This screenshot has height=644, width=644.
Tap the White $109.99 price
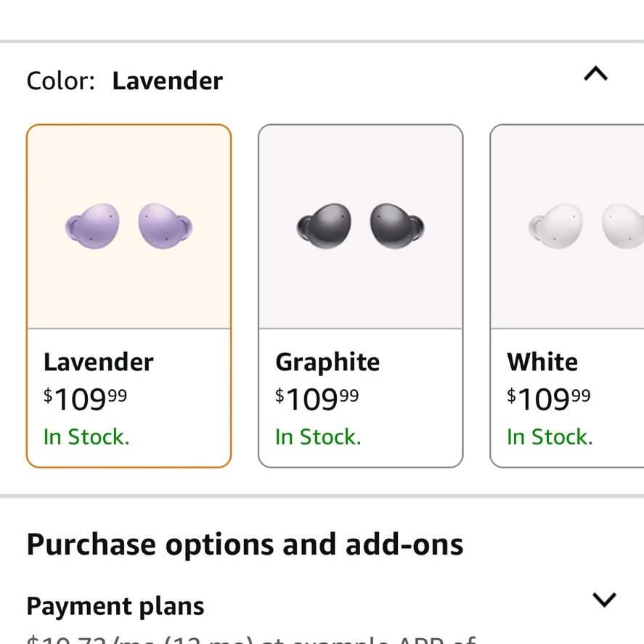coord(549,399)
